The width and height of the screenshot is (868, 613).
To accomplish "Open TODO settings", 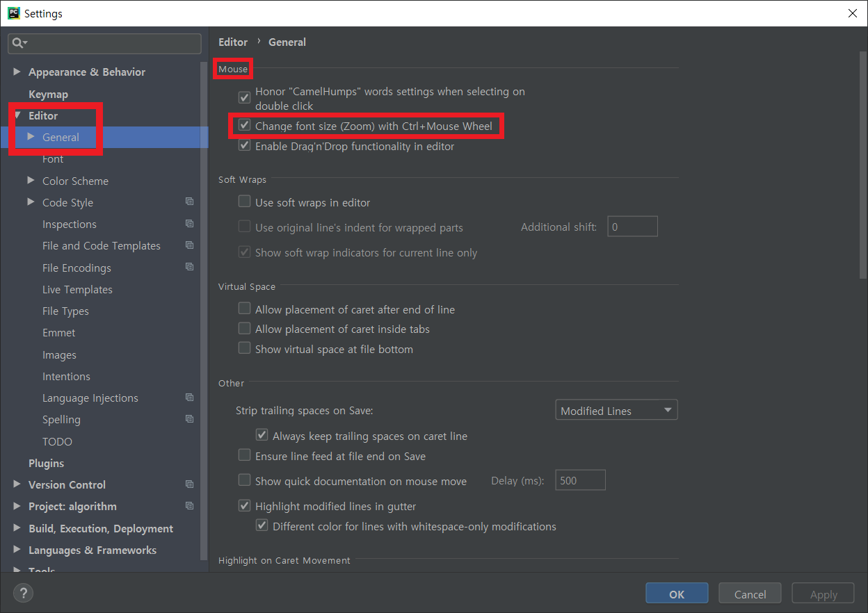I will (x=57, y=441).
